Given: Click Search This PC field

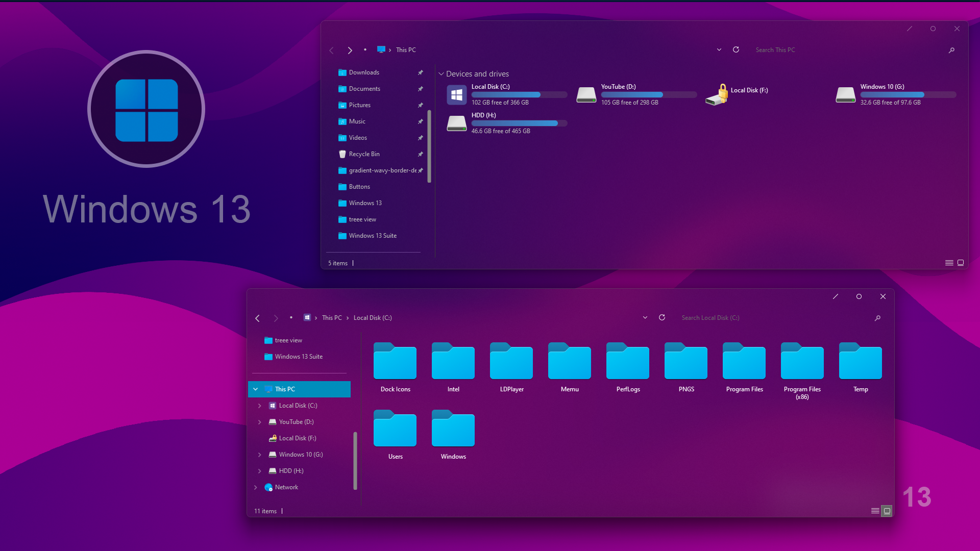Looking at the screenshot, I should [x=847, y=50].
